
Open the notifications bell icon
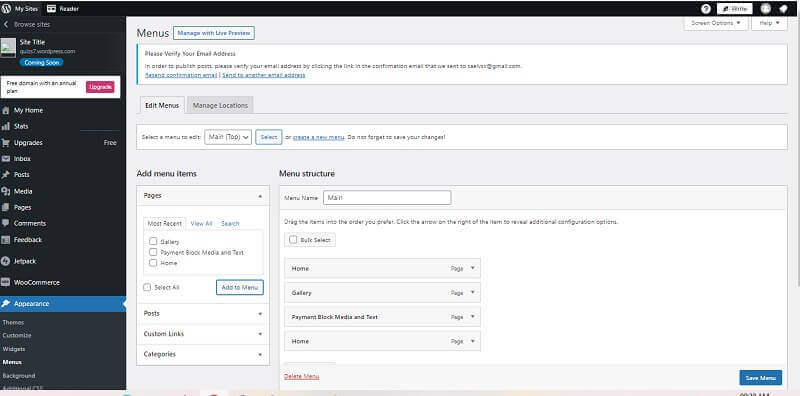point(783,9)
